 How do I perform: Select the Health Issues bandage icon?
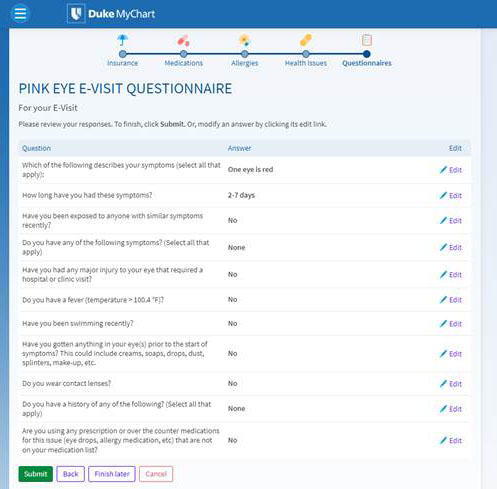[306, 40]
